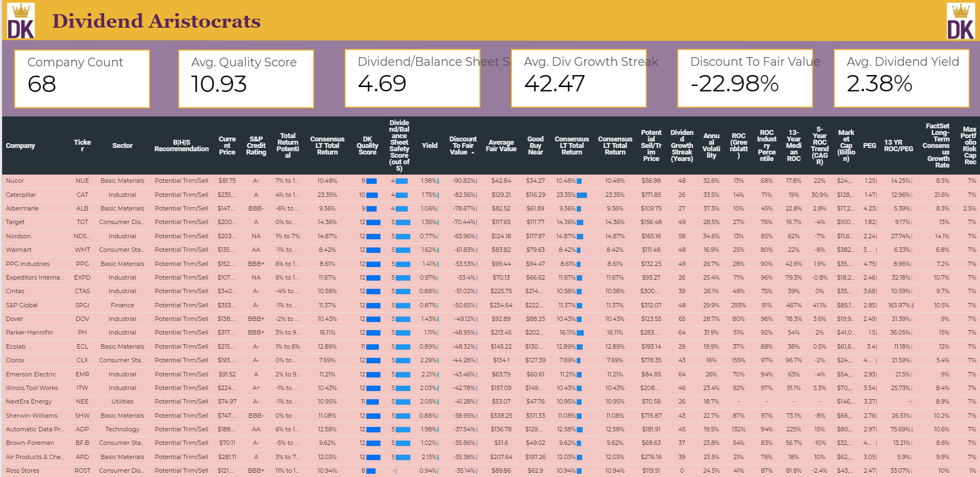Click Walmart's AA credit rating cell
The height and width of the screenshot is (477, 980).
[x=256, y=250]
